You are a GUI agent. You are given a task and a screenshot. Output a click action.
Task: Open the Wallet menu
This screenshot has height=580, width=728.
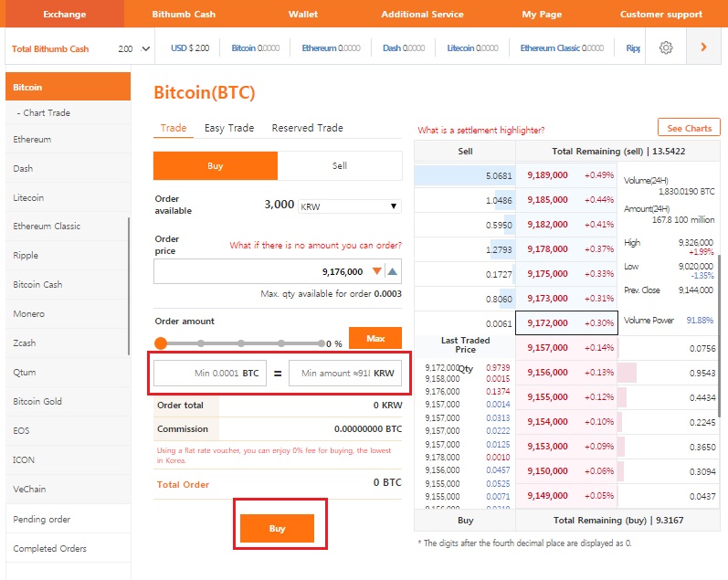pyautogui.click(x=303, y=14)
